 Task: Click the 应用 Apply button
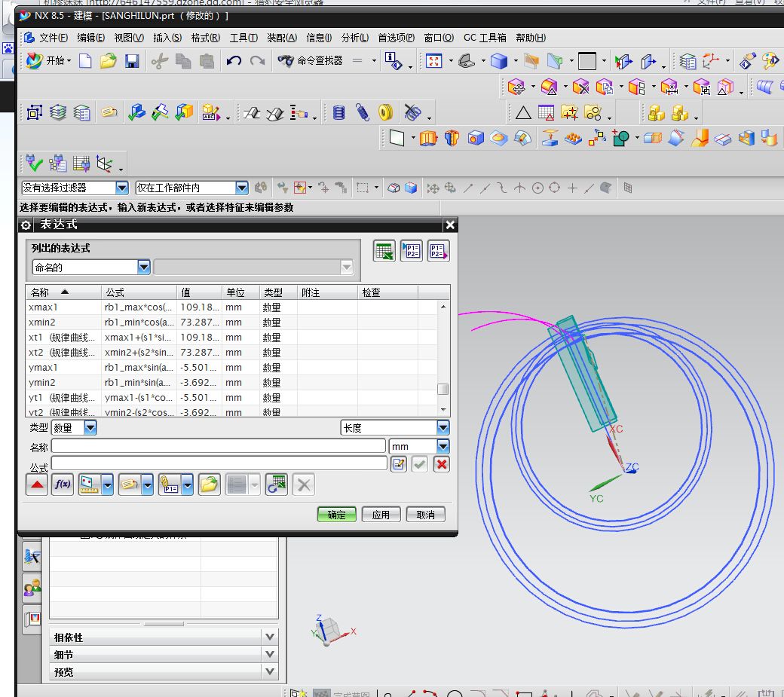point(381,515)
